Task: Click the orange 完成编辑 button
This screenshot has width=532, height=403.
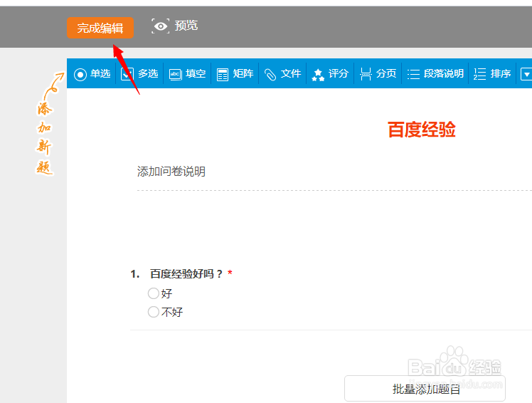Action: 100,28
